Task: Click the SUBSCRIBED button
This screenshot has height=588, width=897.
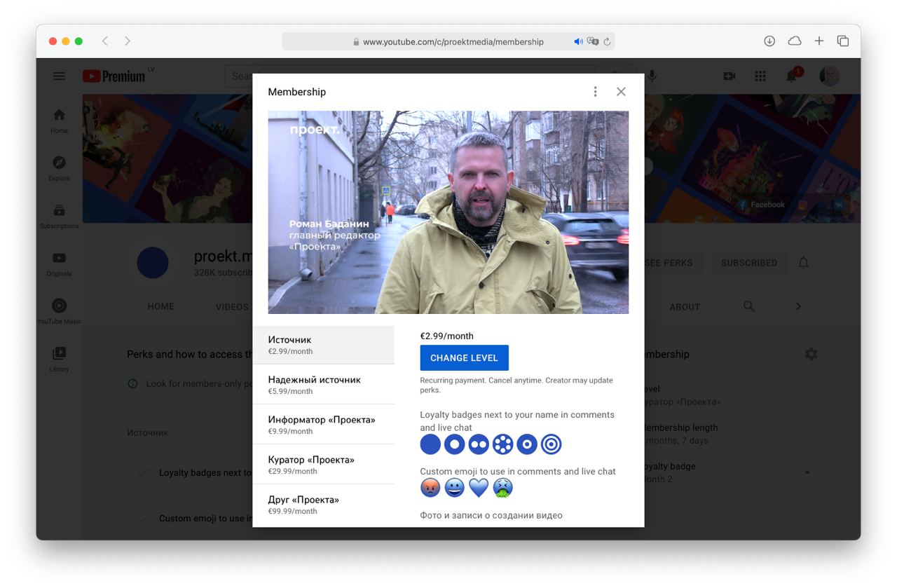Action: click(749, 263)
